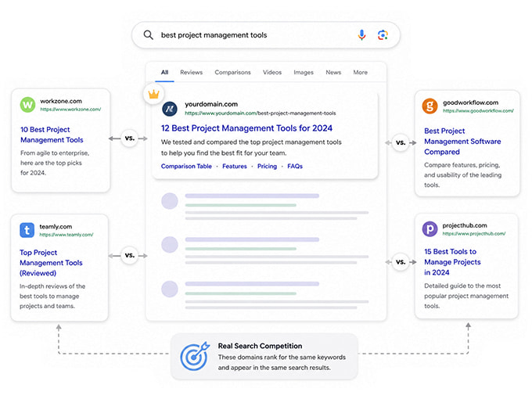
Task: Click 'In-depth reviews of the' snippet text
Action: [x=52, y=297]
